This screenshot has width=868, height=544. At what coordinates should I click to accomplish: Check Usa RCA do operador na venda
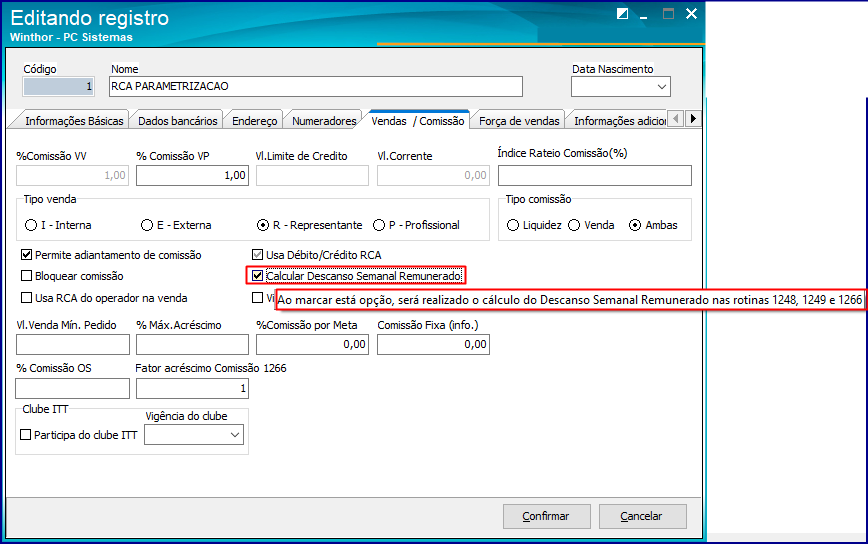point(27,298)
